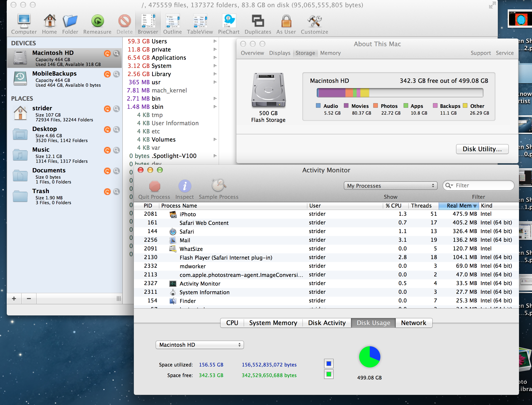
Task: Click Sample Process icon
Action: point(218,186)
